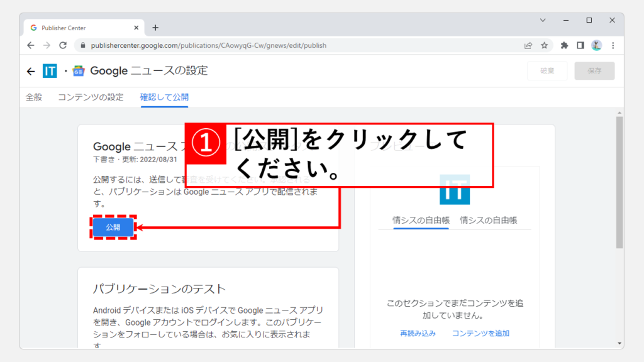
Task: Expand the tab search chevron
Action: click(x=543, y=21)
